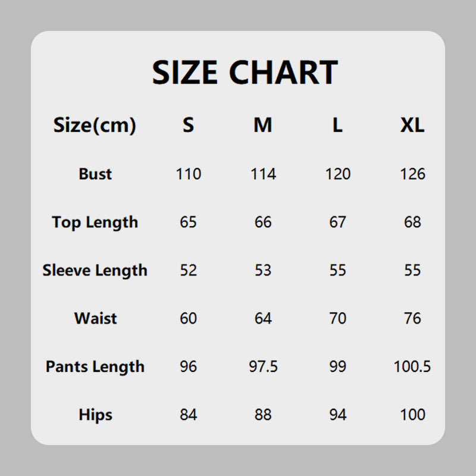Click Pants Length value 97.5 for M
Image resolution: width=476 pixels, height=476 pixels.
263,367
